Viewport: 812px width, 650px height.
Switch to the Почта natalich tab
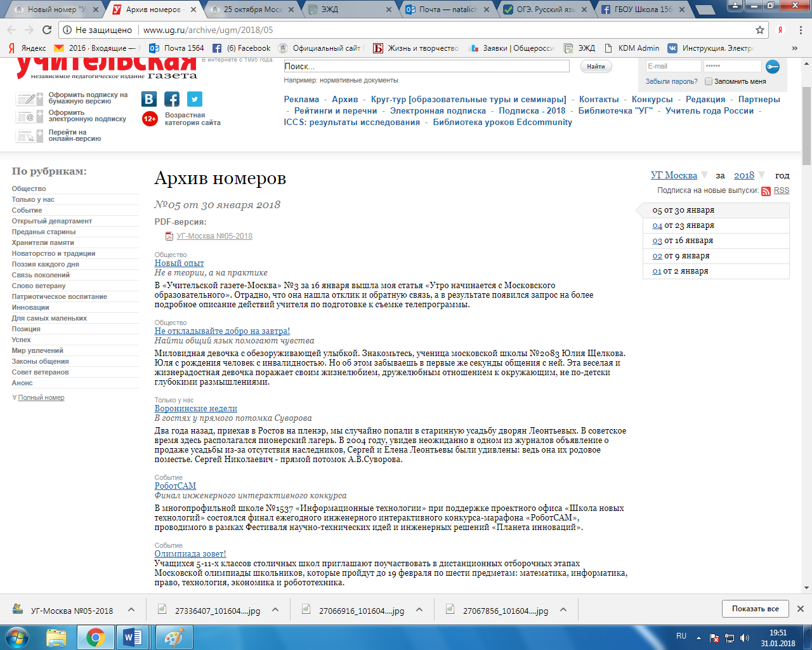pos(448,10)
